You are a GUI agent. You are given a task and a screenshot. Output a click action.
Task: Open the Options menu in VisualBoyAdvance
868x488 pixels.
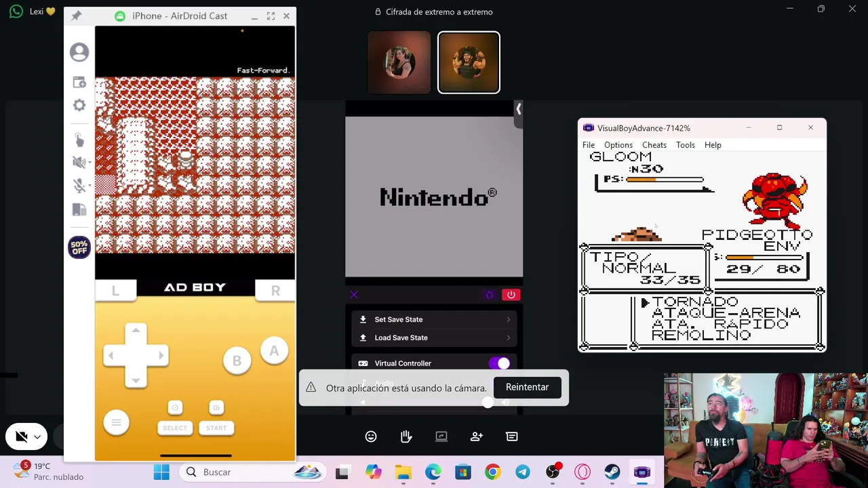tap(618, 145)
